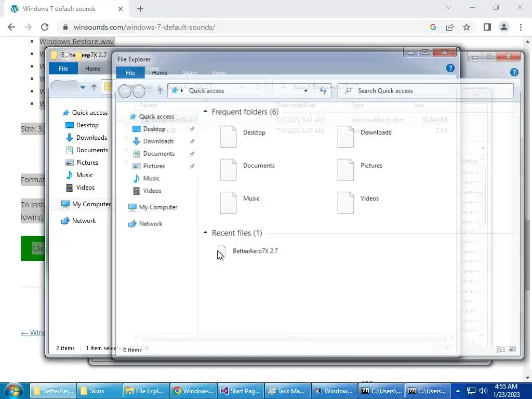Click the pin icon next to Downloads
Viewport: 532px width, 399px height.
(192, 141)
